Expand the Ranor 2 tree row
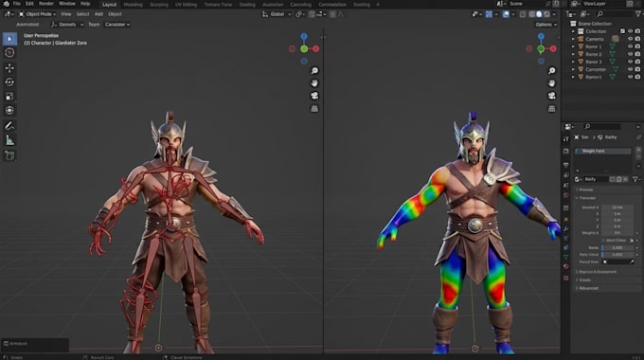This screenshot has width=644, height=360. 573,54
